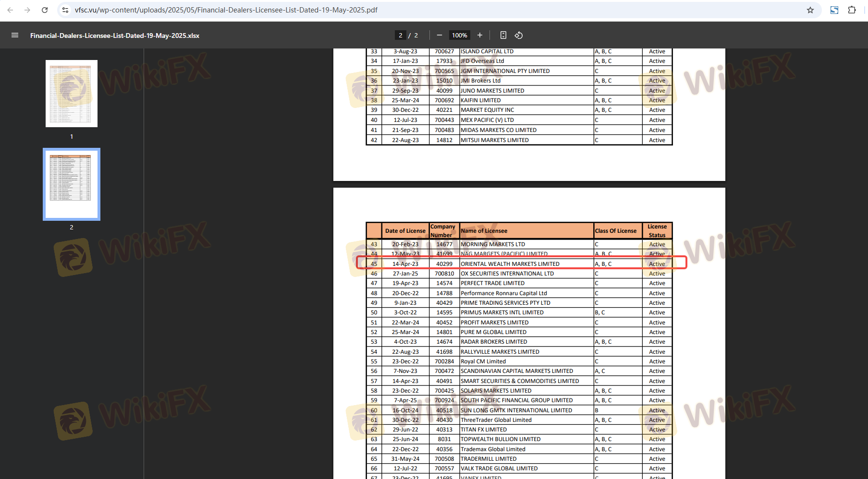This screenshot has width=868, height=479.
Task: Click the blue S extension icon
Action: click(834, 10)
